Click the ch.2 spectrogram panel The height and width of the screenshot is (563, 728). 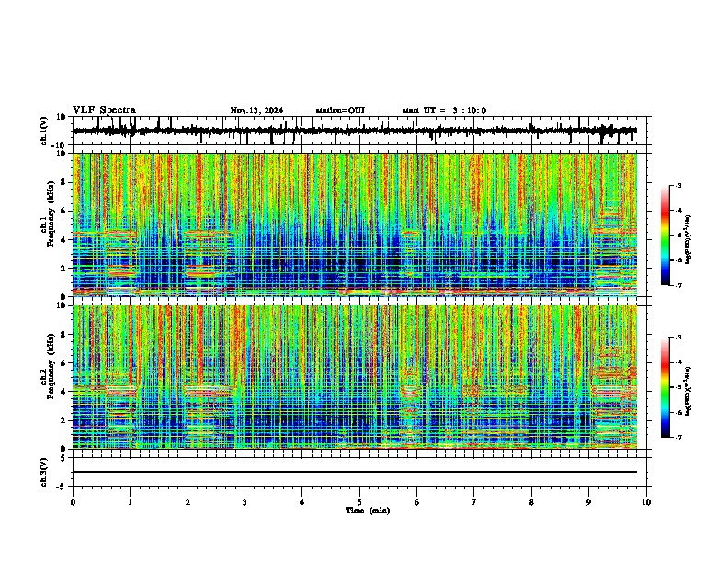click(355, 377)
